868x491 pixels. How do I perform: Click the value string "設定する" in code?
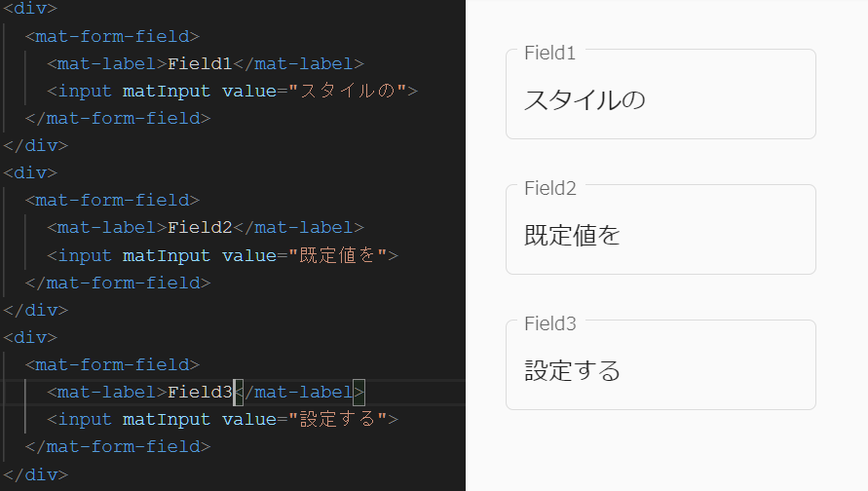[x=338, y=419]
